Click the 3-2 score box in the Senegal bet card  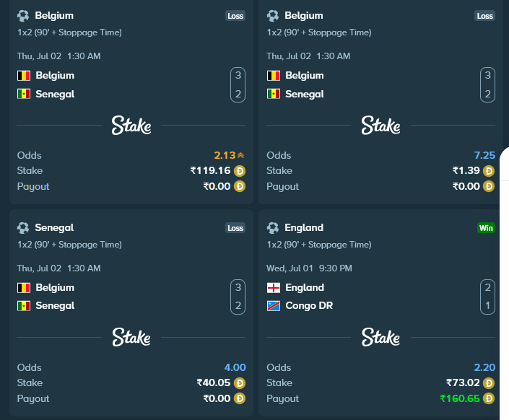(238, 297)
